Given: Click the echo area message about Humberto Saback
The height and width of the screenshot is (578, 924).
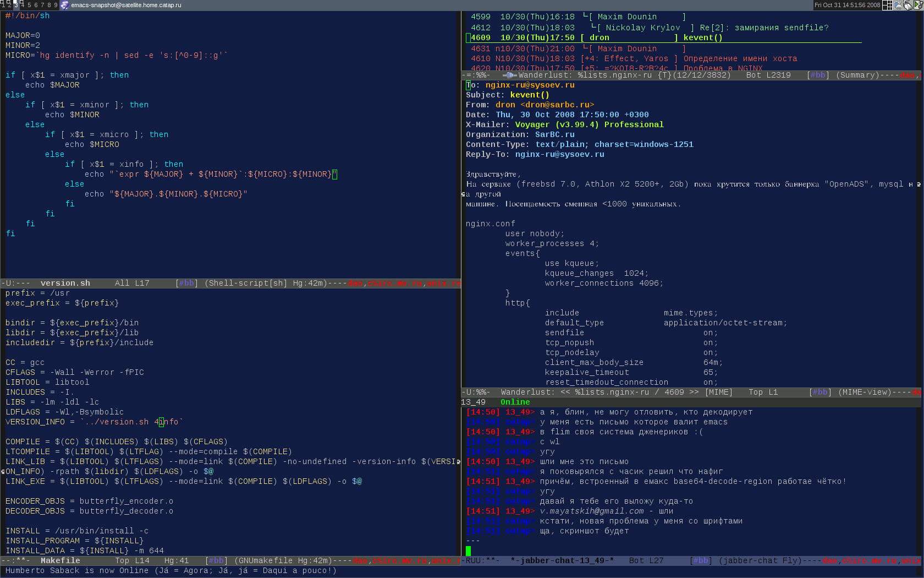Looking at the screenshot, I should click(170, 570).
